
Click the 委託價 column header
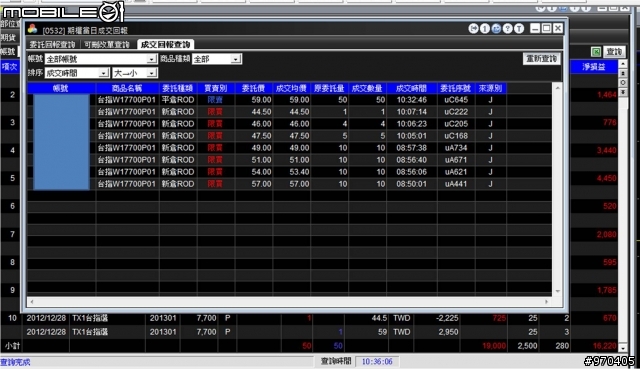point(253,88)
